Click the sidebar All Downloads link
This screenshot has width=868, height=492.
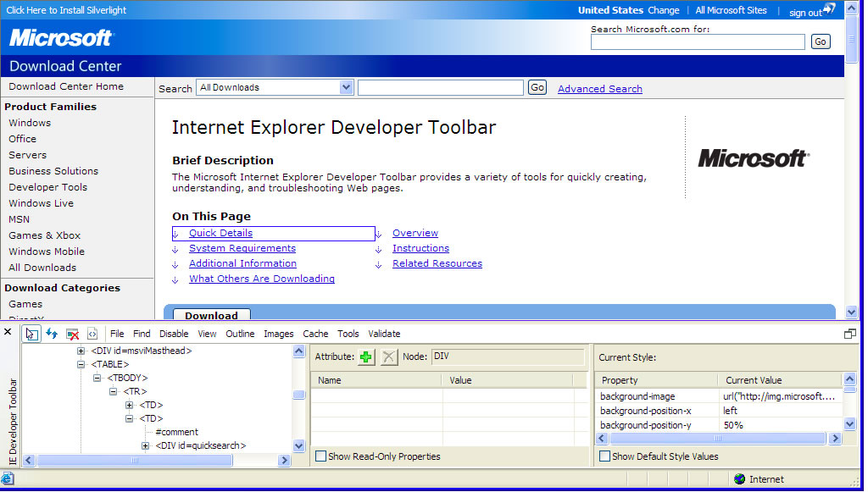pos(42,268)
